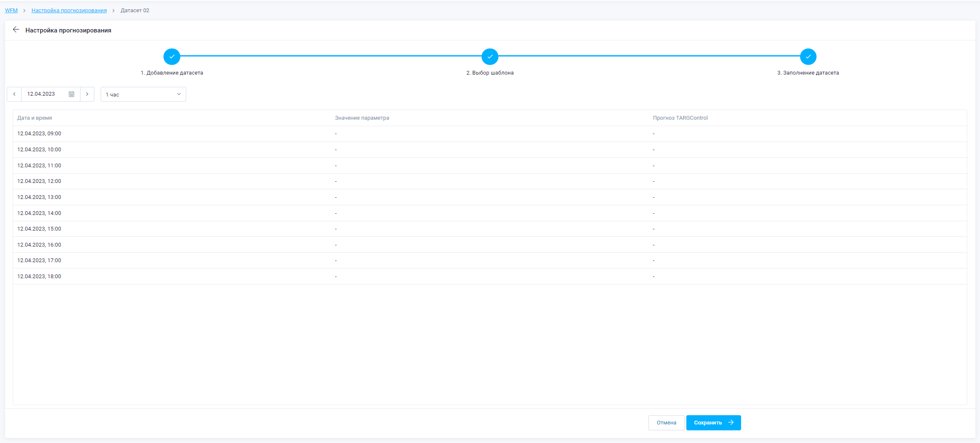The image size is (980, 443).
Task: Go to previous date with left chevron
Action: pos(14,94)
